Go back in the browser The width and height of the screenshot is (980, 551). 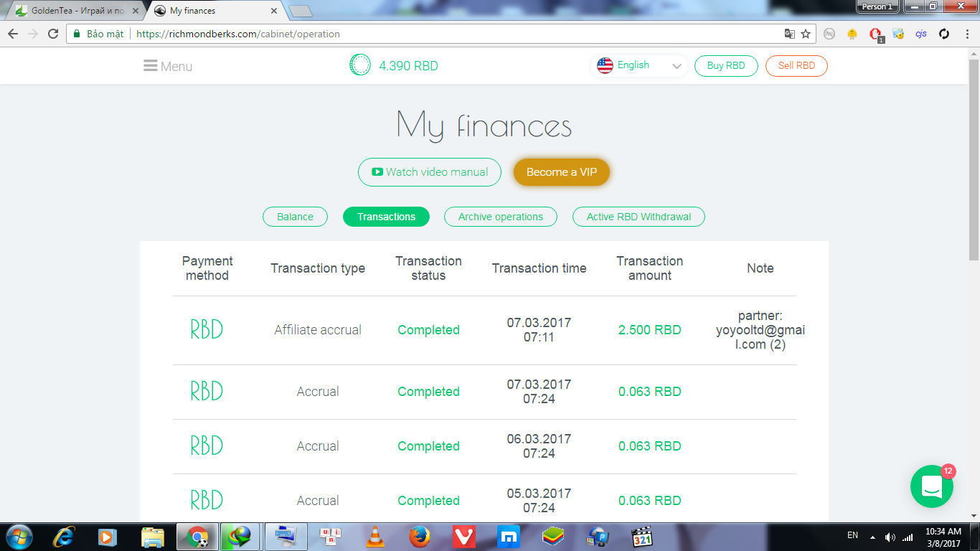(13, 34)
